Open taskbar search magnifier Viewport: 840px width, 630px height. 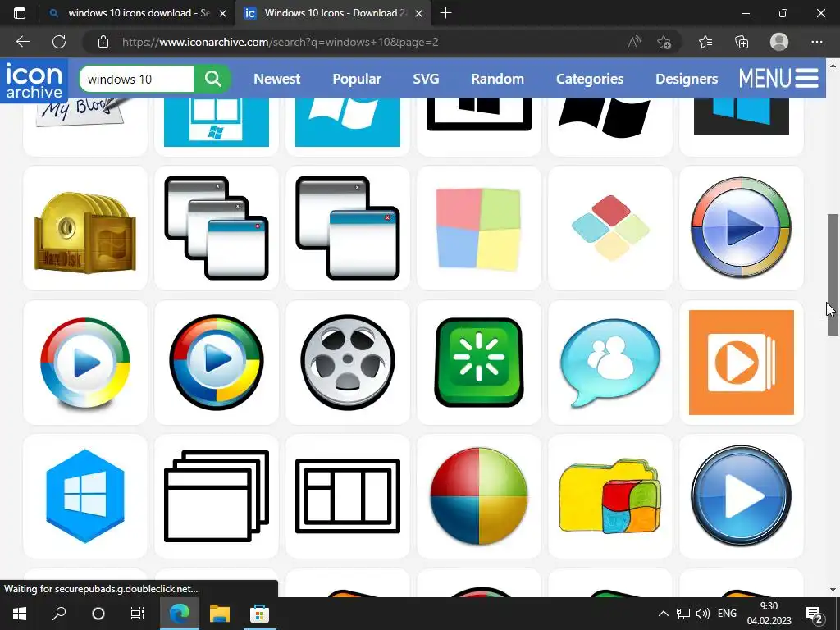click(59, 614)
